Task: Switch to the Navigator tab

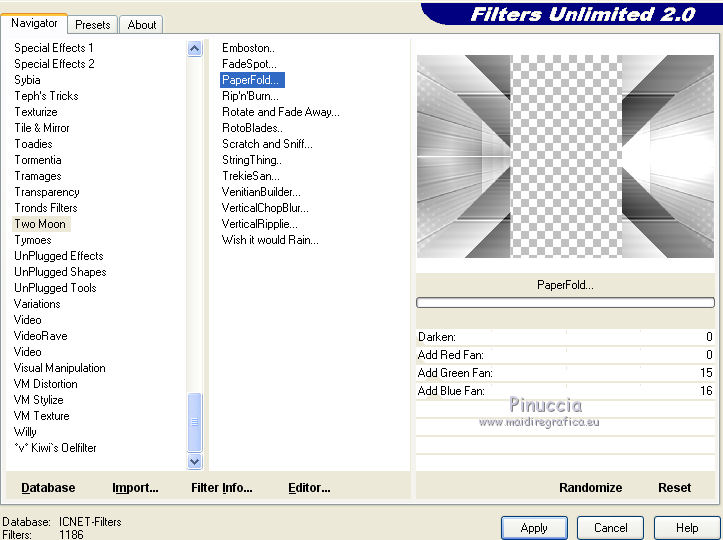Action: pyautogui.click(x=34, y=23)
